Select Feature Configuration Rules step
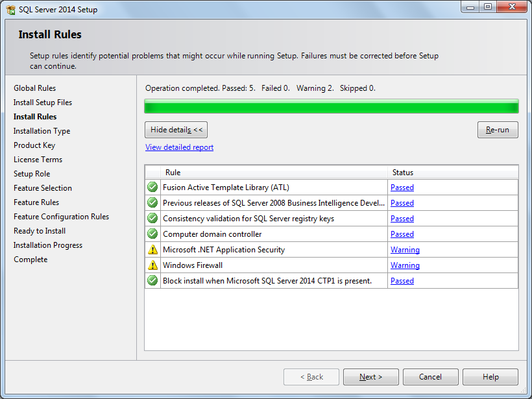Image resolution: width=532 pixels, height=399 pixels. pos(62,217)
